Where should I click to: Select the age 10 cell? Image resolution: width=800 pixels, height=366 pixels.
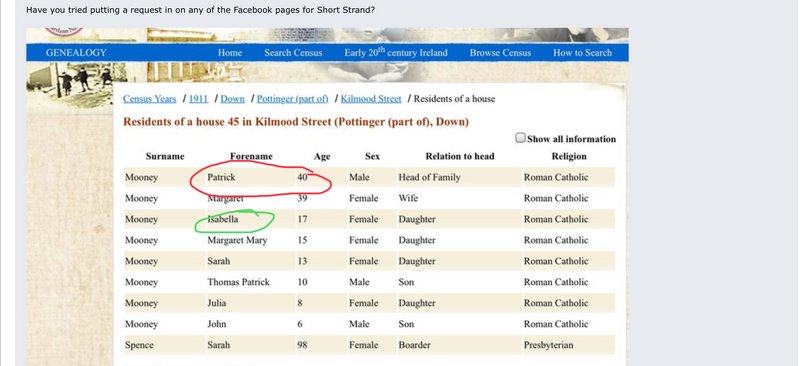[x=302, y=282]
